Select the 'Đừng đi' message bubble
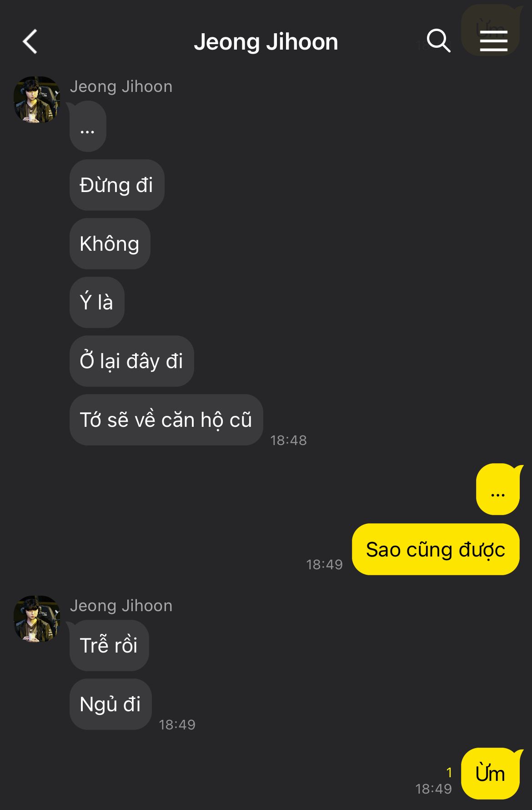The width and height of the screenshot is (532, 810). coord(117,185)
